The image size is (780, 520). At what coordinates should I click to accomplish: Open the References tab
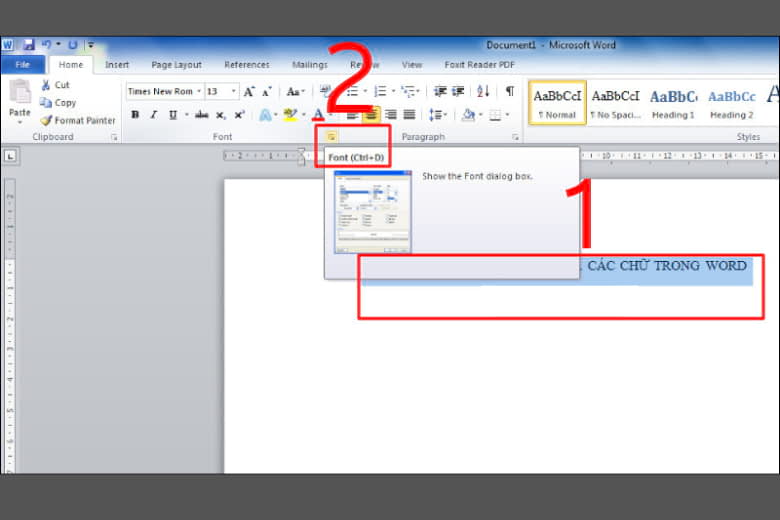pyautogui.click(x=247, y=65)
